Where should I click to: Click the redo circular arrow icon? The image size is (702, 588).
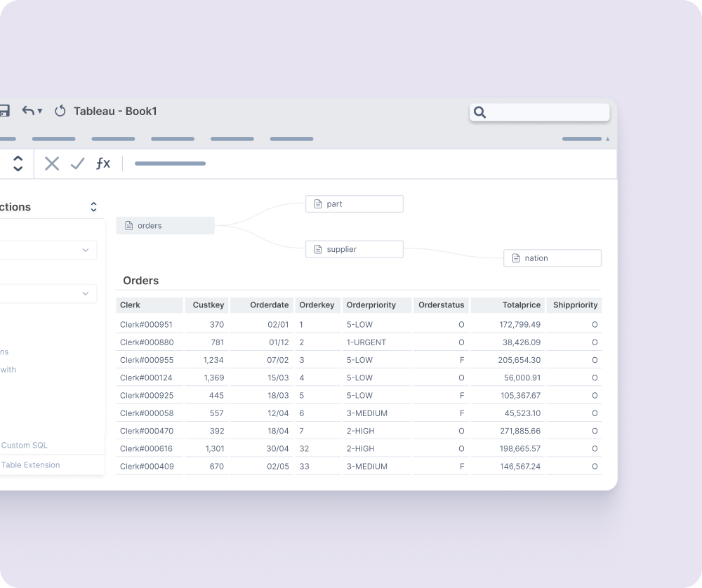tap(60, 111)
